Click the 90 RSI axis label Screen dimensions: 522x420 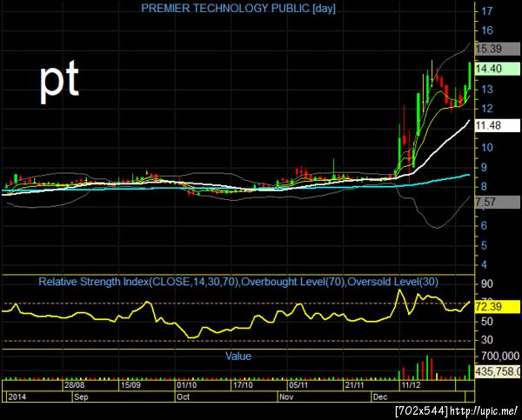click(487, 283)
